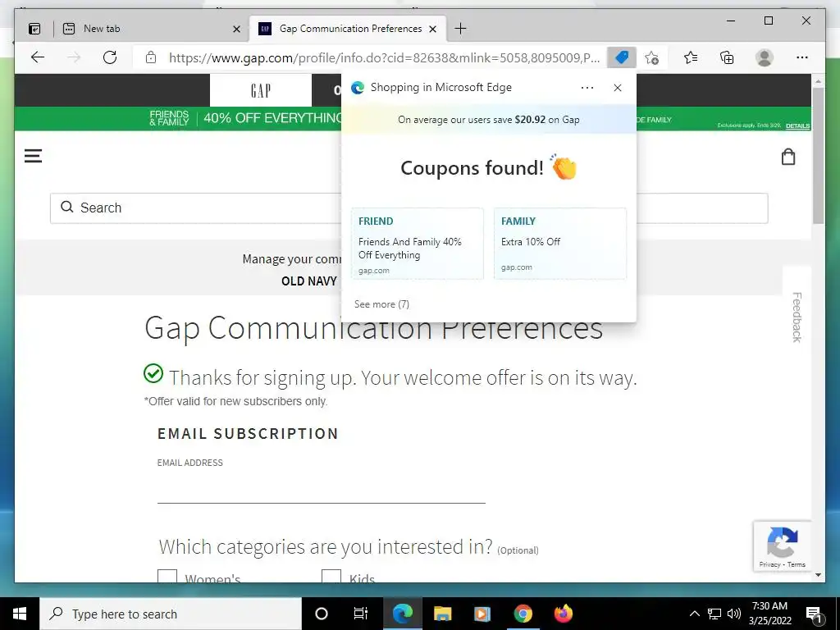Open the Edge profile avatar
The width and height of the screenshot is (840, 630).
click(x=764, y=57)
